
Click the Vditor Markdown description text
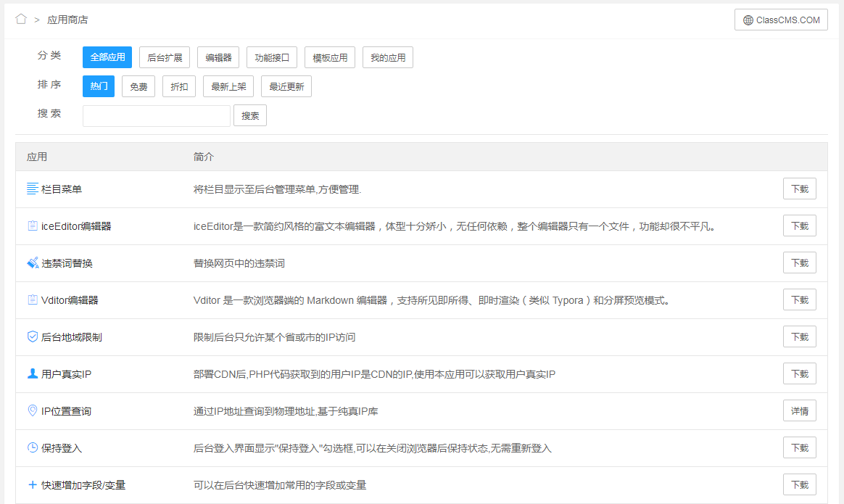pyautogui.click(x=433, y=300)
